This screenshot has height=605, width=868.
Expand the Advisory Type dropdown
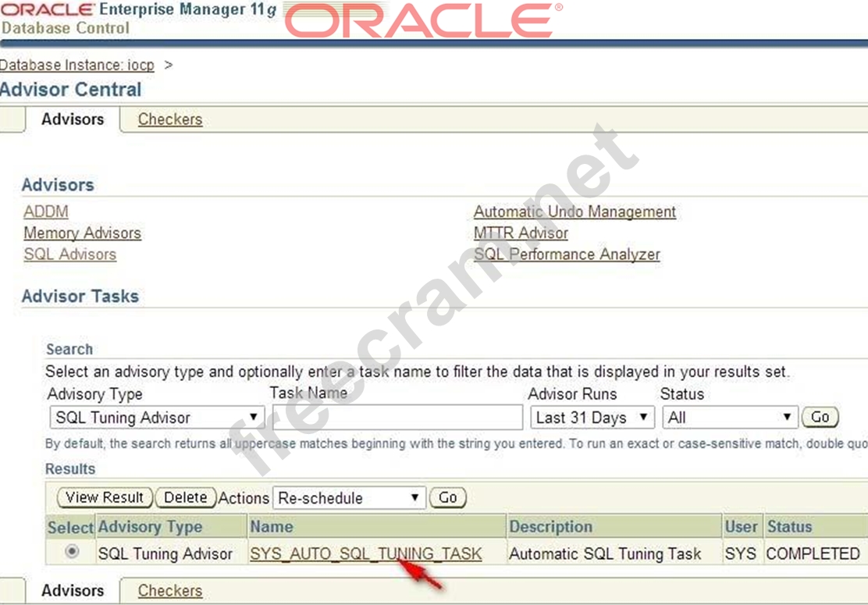(157, 418)
